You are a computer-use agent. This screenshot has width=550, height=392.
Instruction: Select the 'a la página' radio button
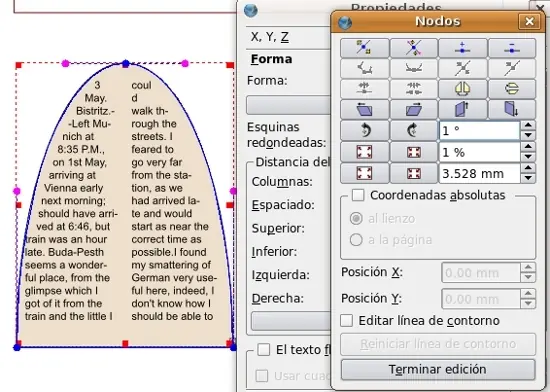pyautogui.click(x=356, y=240)
